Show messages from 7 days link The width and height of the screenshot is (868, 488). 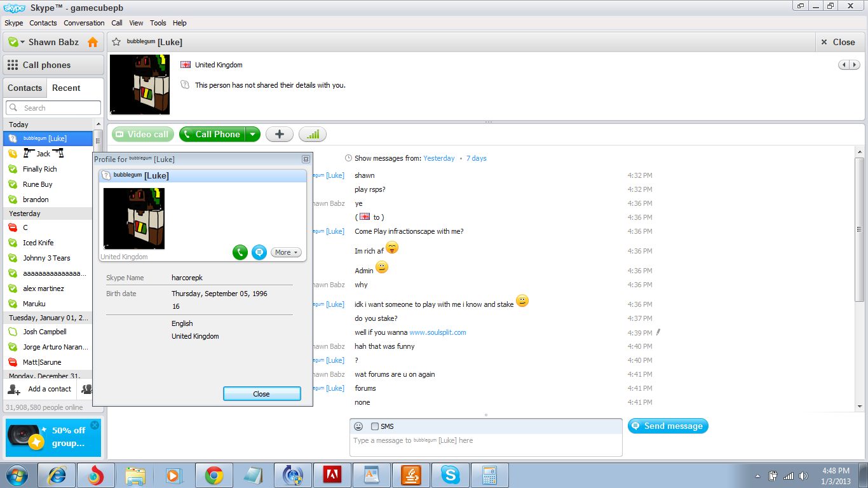click(477, 158)
